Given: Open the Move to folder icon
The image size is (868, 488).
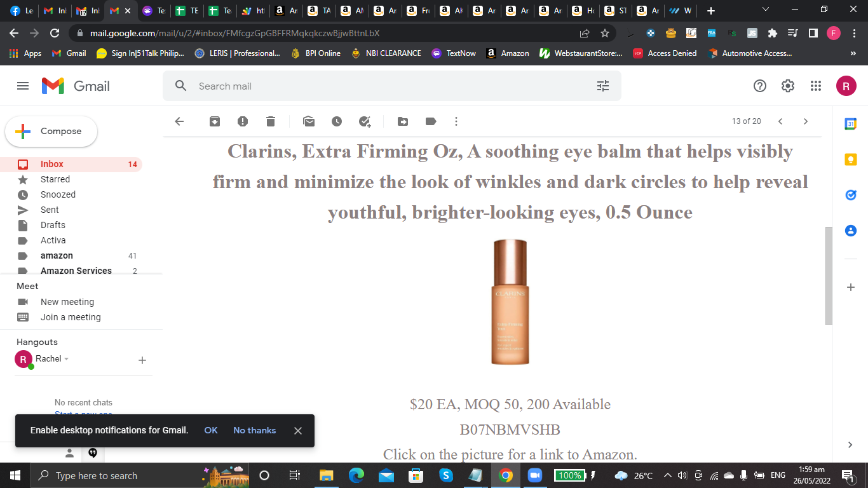Looking at the screenshot, I should pos(403,121).
